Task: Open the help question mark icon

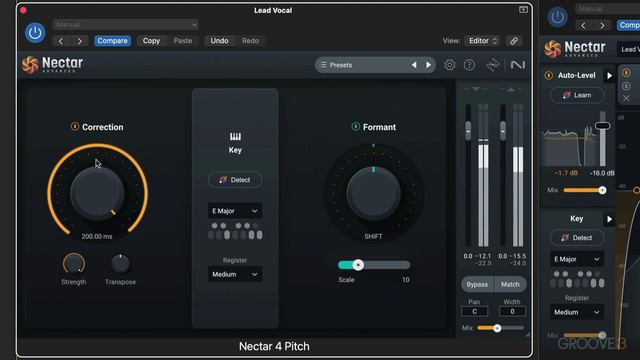Action: [469, 65]
